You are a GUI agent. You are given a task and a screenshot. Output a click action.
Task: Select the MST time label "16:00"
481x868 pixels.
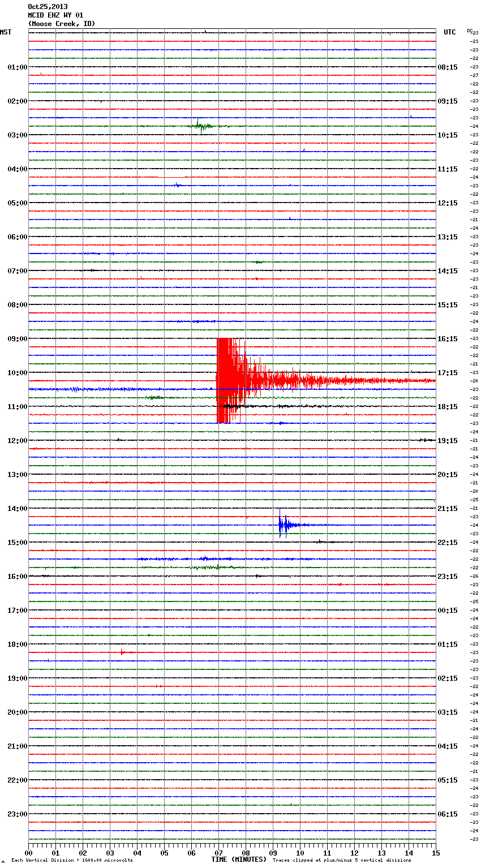tap(18, 577)
